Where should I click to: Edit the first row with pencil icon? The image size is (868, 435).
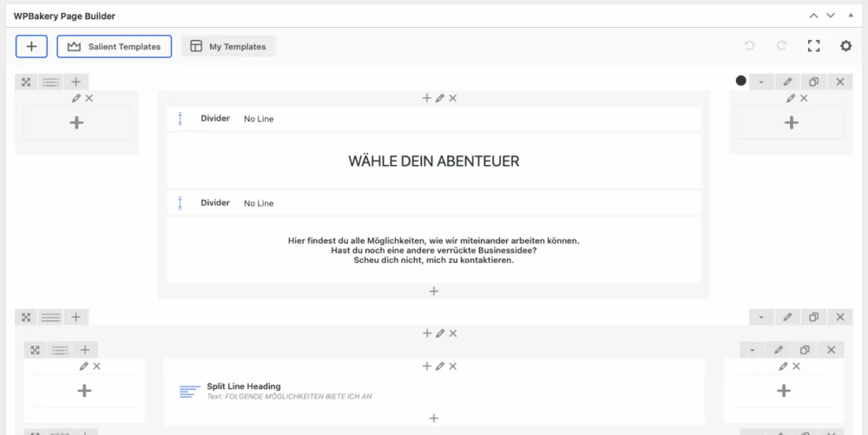(x=787, y=82)
